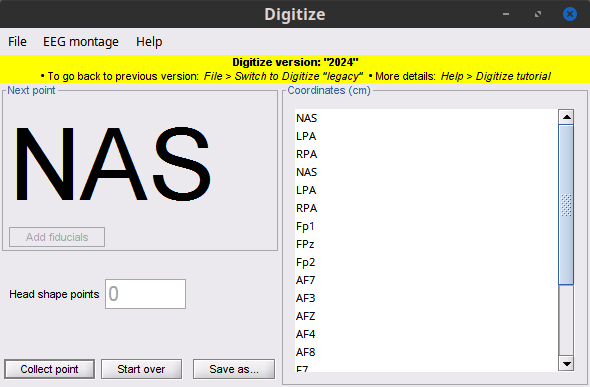Focus the Head shape points field

(x=145, y=294)
